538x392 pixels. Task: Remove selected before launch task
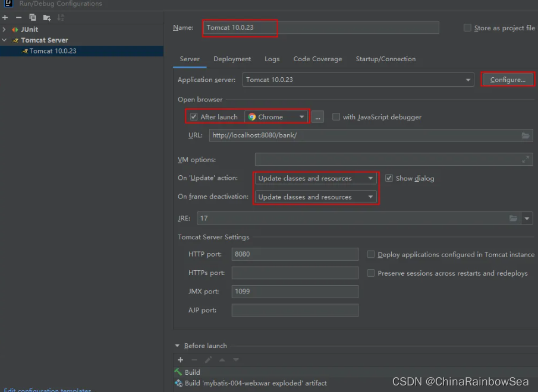[194, 359]
